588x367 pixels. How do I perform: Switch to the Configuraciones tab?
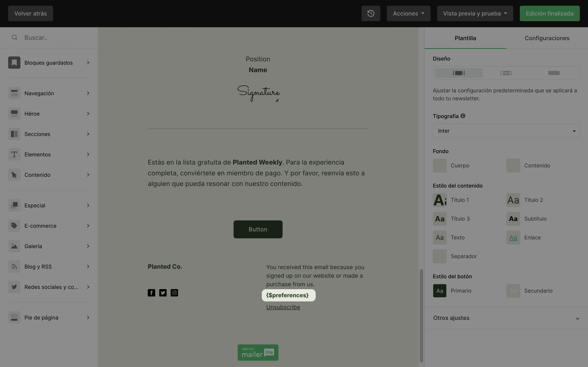point(547,38)
